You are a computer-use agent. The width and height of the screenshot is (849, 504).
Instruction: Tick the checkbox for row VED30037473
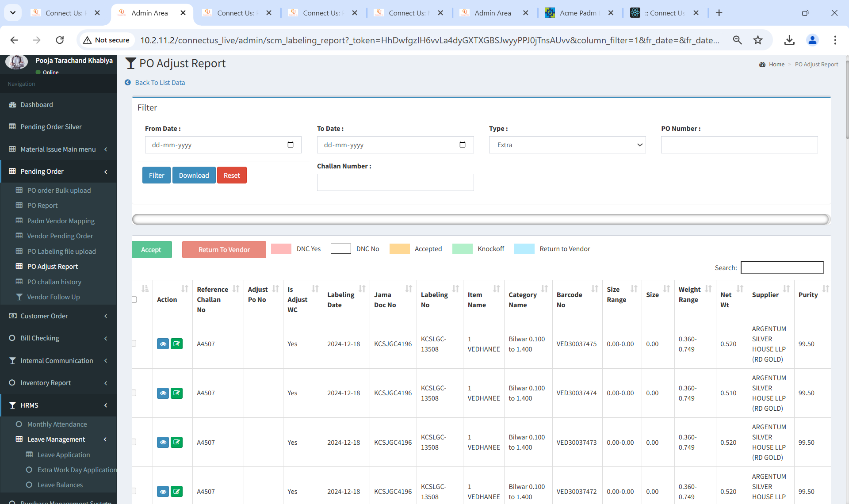[x=134, y=442]
